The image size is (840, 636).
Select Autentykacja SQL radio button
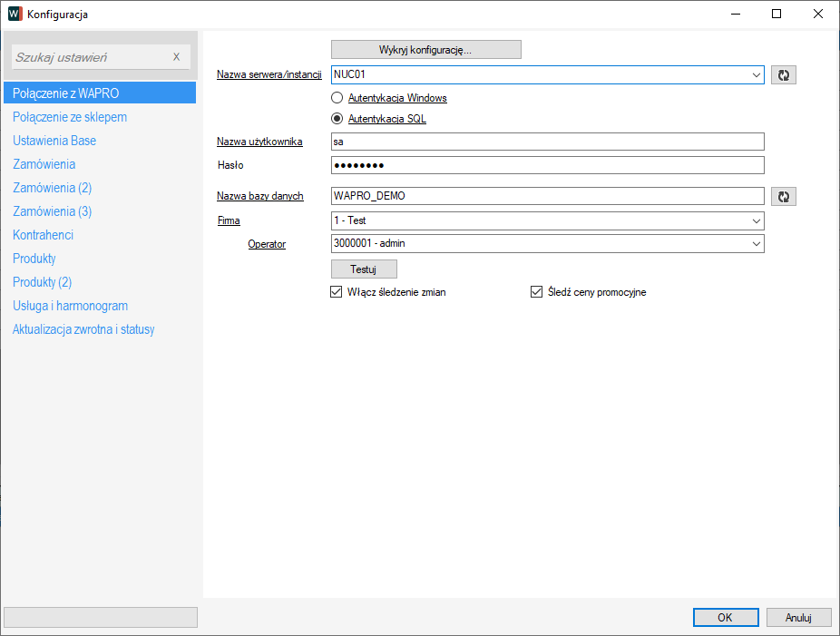(337, 119)
